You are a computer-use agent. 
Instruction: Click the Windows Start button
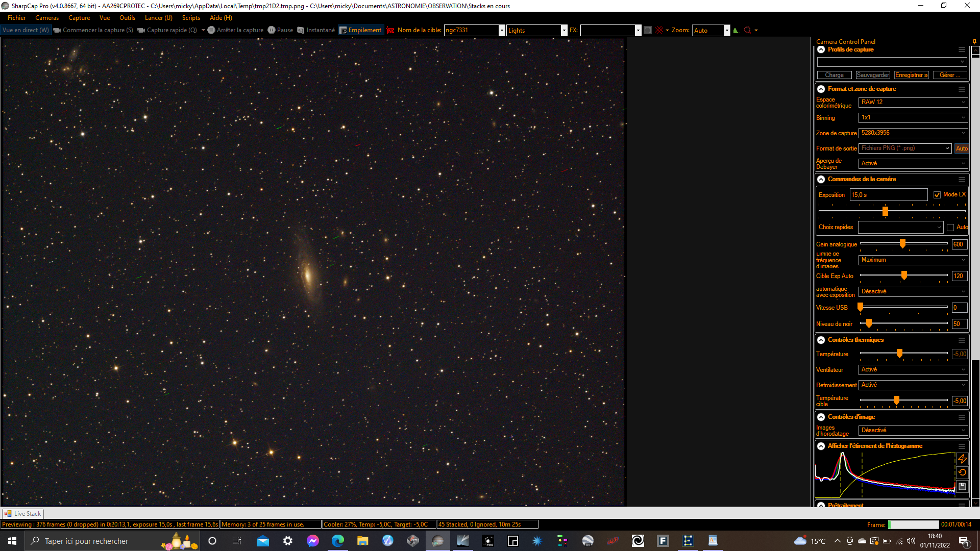tap(12, 541)
